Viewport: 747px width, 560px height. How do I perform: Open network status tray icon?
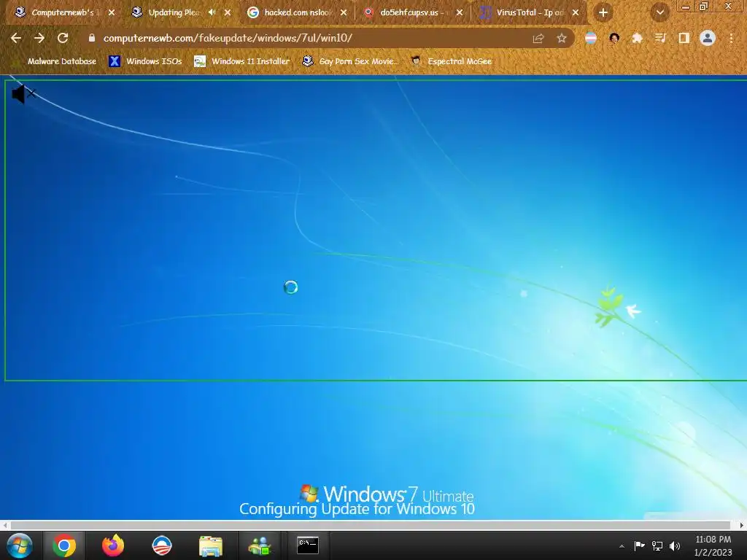pos(657,545)
